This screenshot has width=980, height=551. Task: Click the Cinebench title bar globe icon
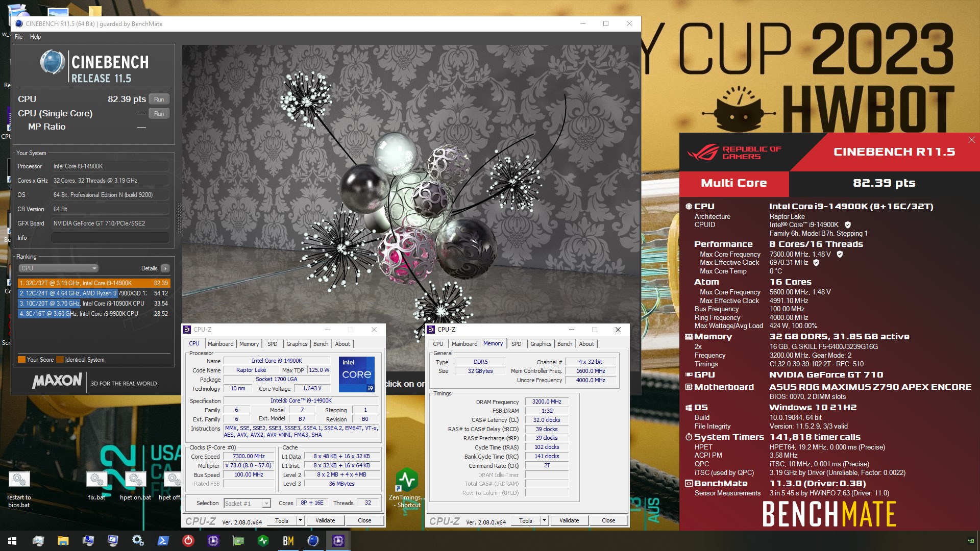19,23
